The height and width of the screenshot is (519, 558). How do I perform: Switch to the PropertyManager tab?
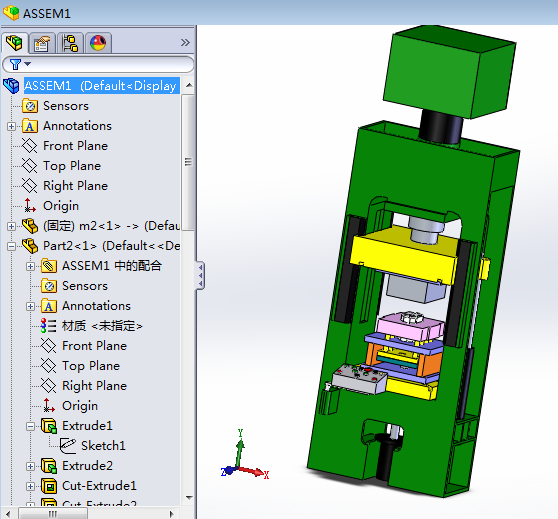(x=42, y=43)
